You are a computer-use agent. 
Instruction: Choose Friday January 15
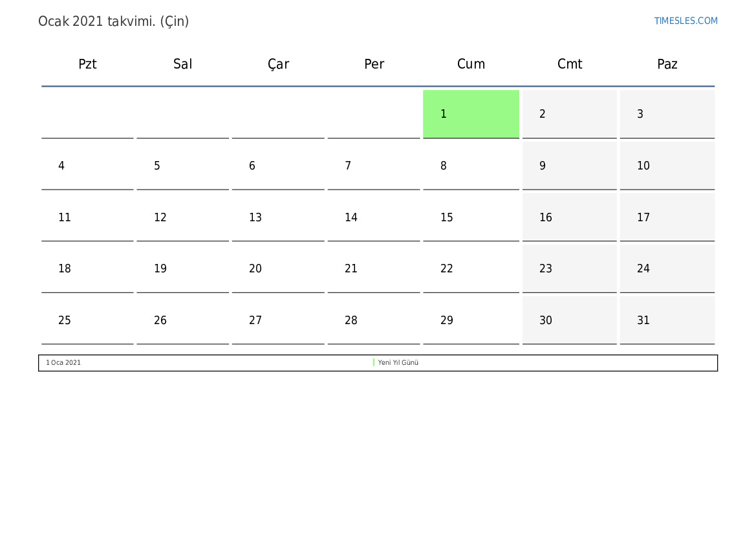471,217
